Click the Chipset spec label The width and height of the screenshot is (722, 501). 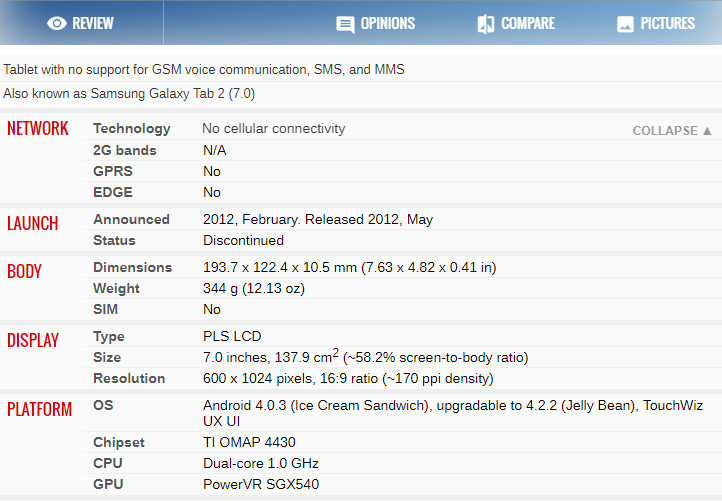119,442
